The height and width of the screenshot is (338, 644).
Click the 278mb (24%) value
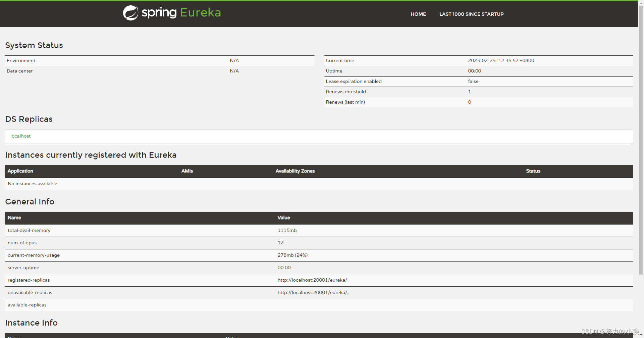click(x=292, y=255)
